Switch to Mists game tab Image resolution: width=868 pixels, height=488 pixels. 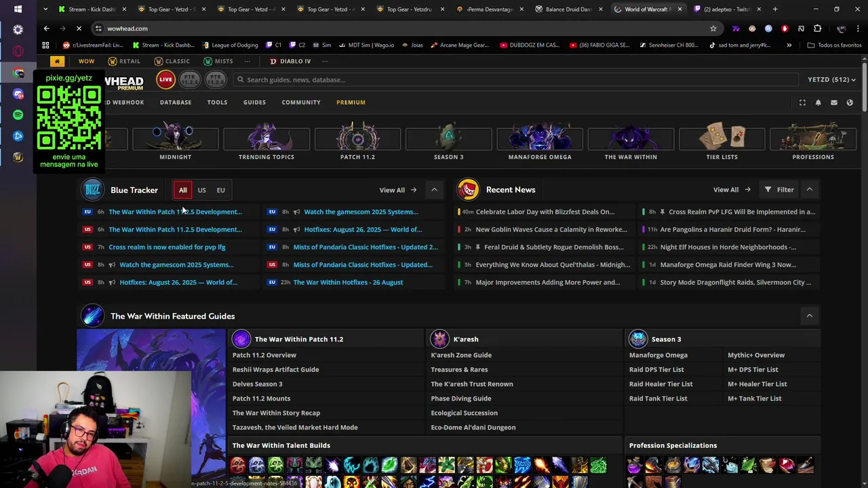coord(218,61)
